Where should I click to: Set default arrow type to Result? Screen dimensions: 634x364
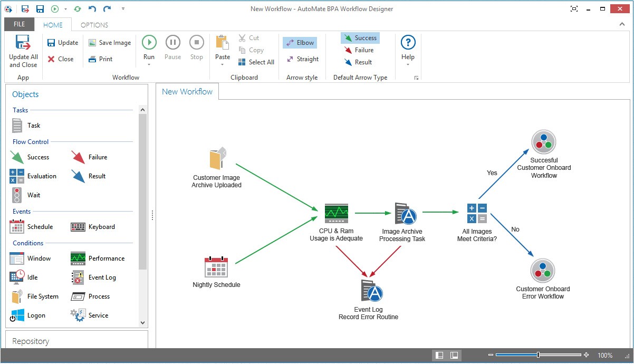(359, 62)
